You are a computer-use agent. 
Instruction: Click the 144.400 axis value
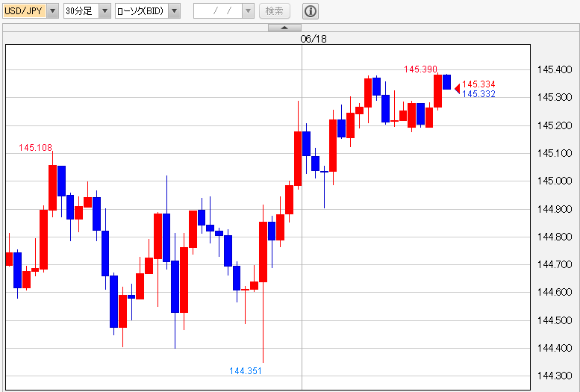[555, 349]
